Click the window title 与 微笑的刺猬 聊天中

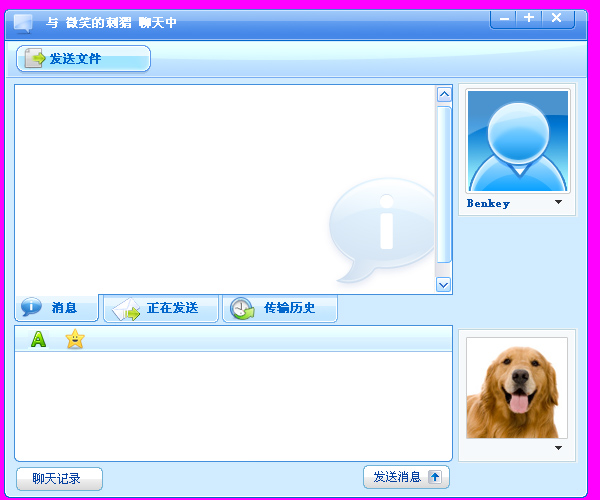[x=111, y=23]
